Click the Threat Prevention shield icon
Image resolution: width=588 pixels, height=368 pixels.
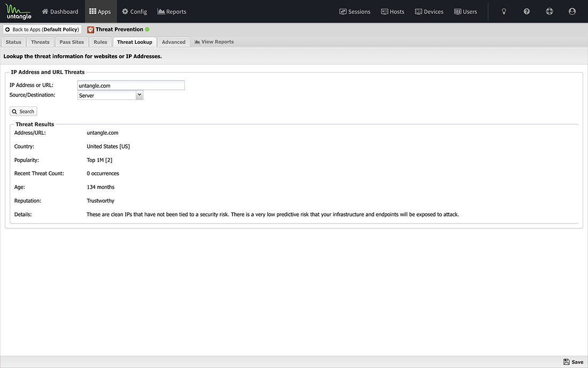pos(90,29)
